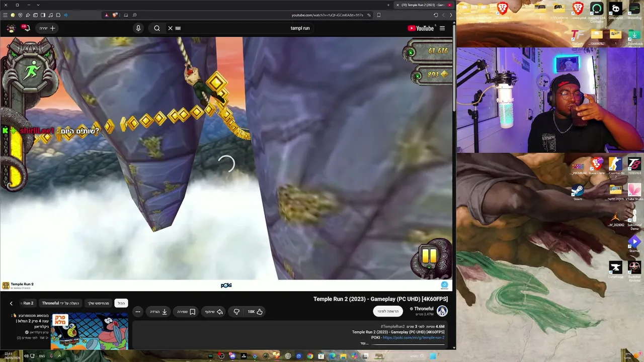Open the poki.com temple-run-2 link
The width and height of the screenshot is (644, 362).
coord(413,338)
